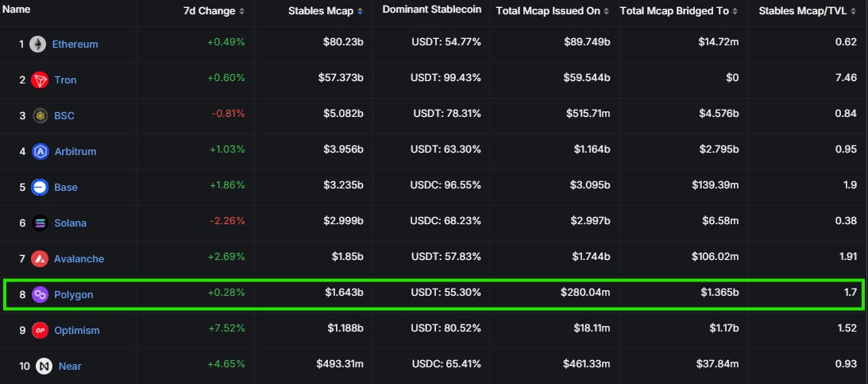
Task: Open the Solana chain link
Action: click(x=71, y=223)
